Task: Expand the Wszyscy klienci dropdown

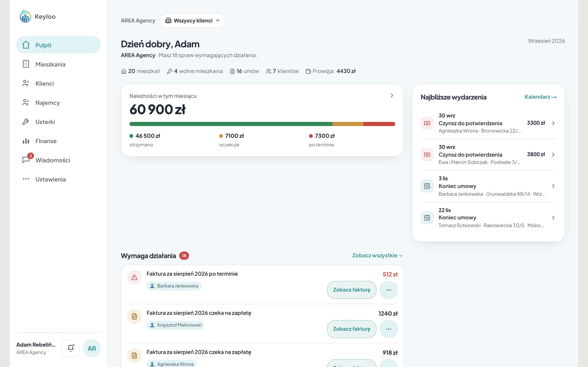Action: [192, 21]
